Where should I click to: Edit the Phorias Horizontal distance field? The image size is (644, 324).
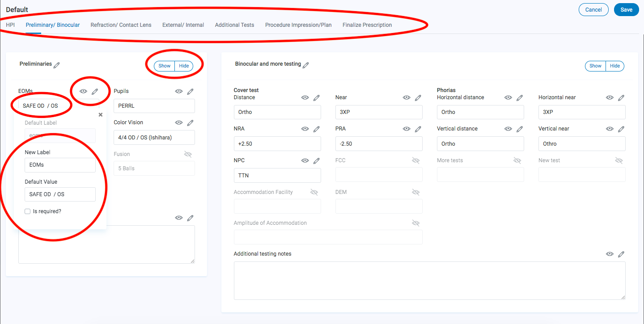(x=520, y=97)
